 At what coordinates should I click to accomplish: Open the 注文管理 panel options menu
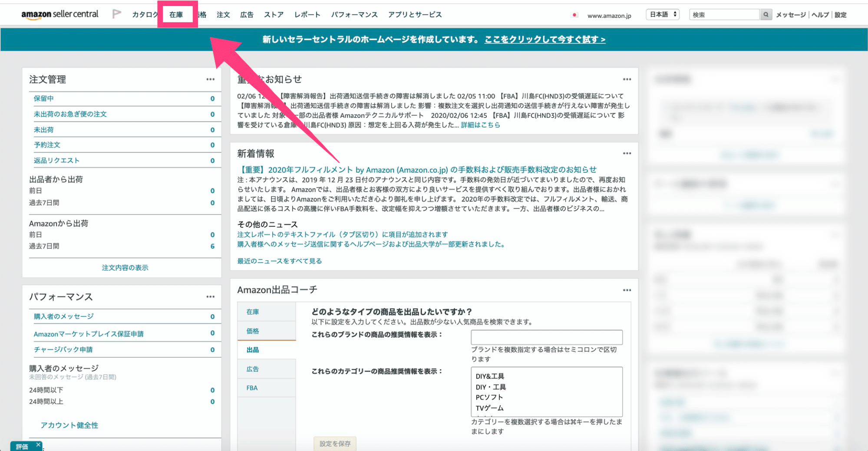point(211,79)
